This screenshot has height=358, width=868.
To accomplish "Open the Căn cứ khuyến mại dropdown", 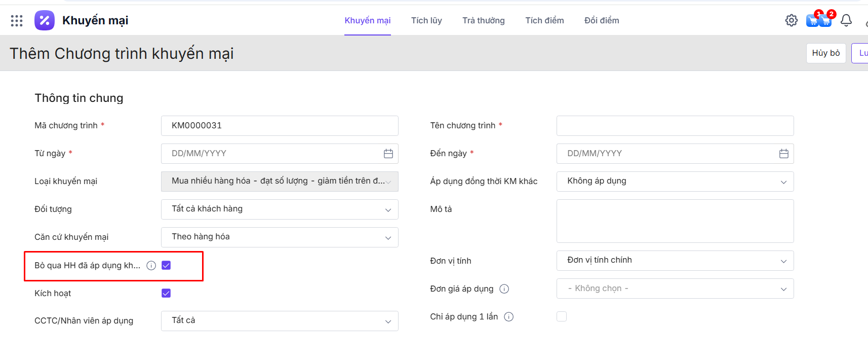I will coord(280,237).
